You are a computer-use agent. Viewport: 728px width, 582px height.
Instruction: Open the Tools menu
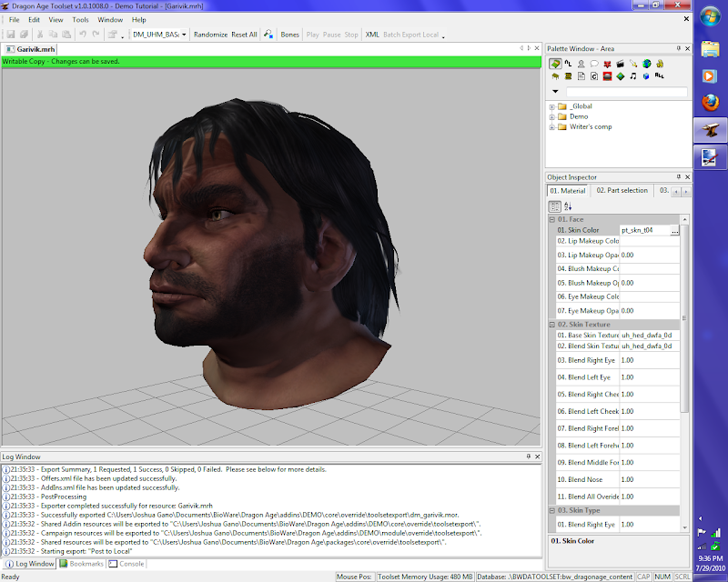coord(81,19)
